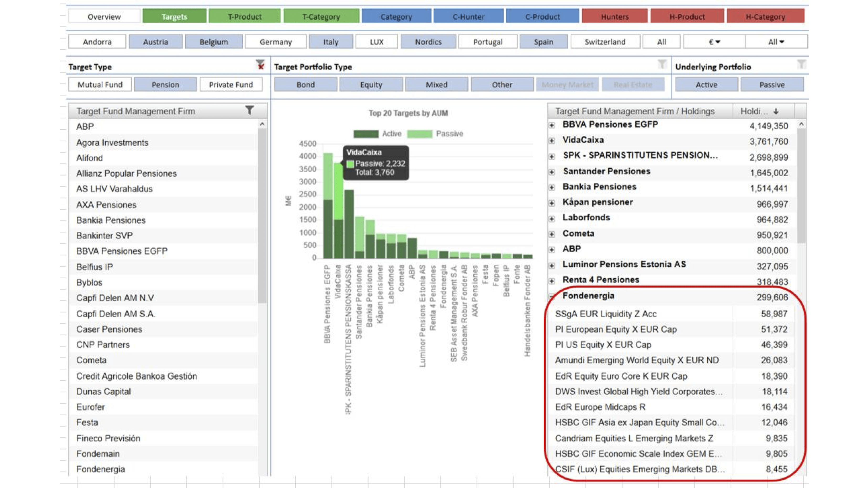Select the Active underlying portfolio
The image size is (868, 488).
point(707,84)
